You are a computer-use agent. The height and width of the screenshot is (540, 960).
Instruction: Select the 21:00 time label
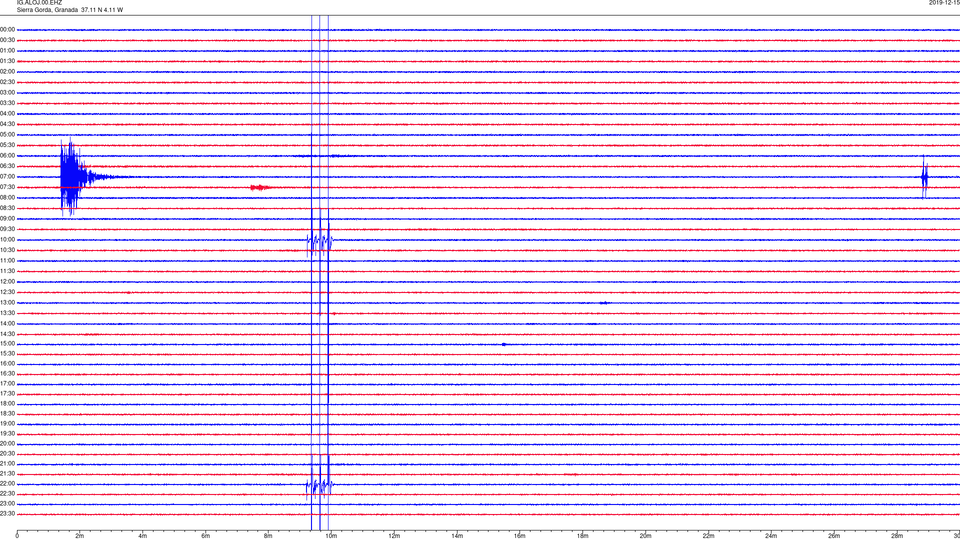click(x=7, y=463)
